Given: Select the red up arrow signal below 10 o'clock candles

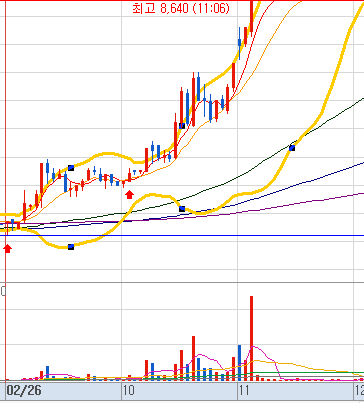Looking at the screenshot, I should point(129,194).
